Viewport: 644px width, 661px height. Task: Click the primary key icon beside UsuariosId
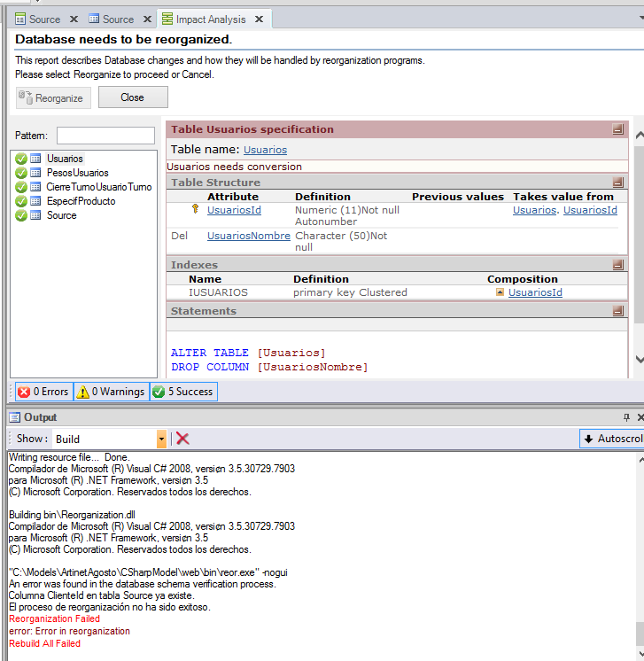click(195, 209)
